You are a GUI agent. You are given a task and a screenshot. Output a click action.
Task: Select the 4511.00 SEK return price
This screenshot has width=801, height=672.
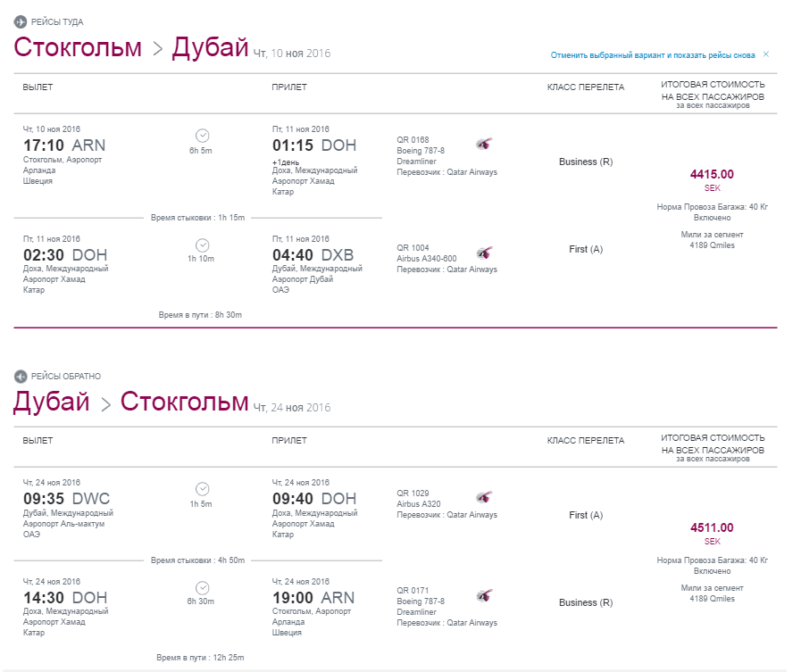pyautogui.click(x=712, y=533)
